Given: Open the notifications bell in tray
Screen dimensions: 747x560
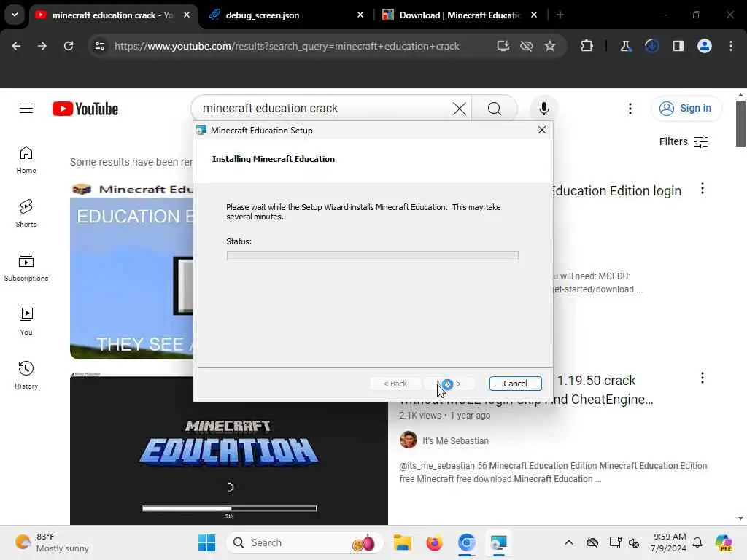Looking at the screenshot, I should (x=697, y=542).
